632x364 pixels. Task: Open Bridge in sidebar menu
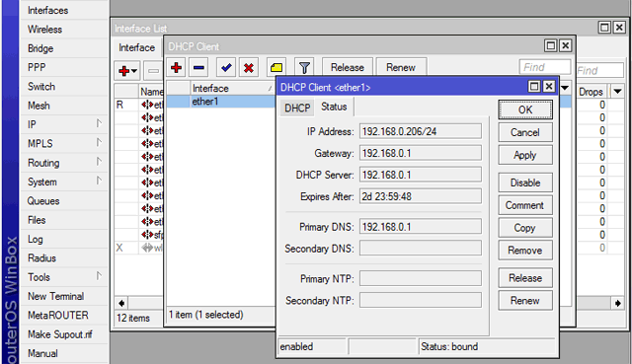tap(40, 48)
